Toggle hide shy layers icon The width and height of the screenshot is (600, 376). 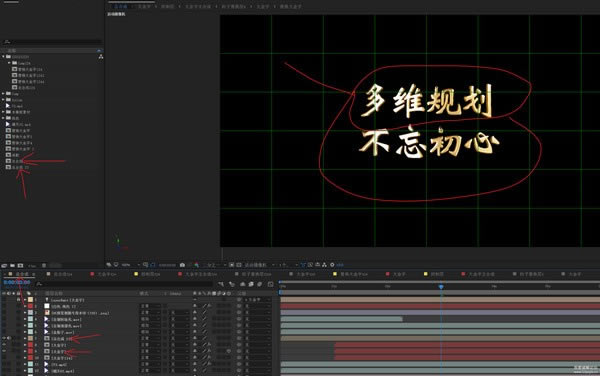pos(243,284)
